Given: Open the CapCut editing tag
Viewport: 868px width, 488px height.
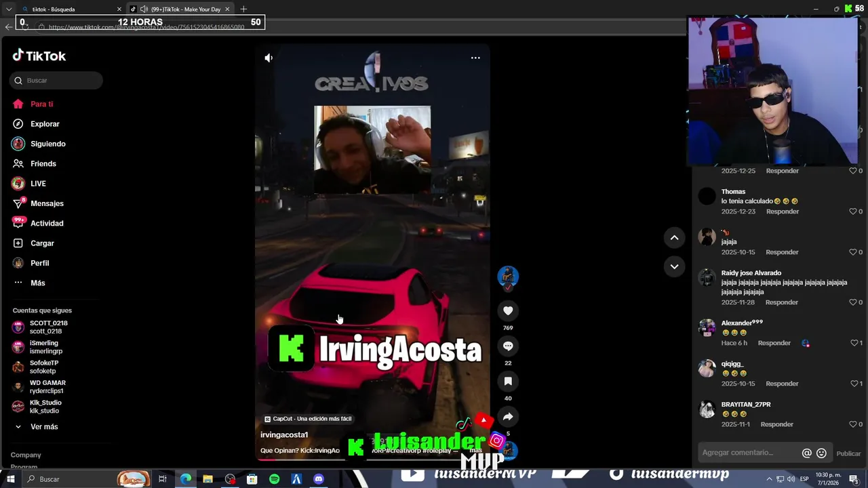Looking at the screenshot, I should click(309, 419).
